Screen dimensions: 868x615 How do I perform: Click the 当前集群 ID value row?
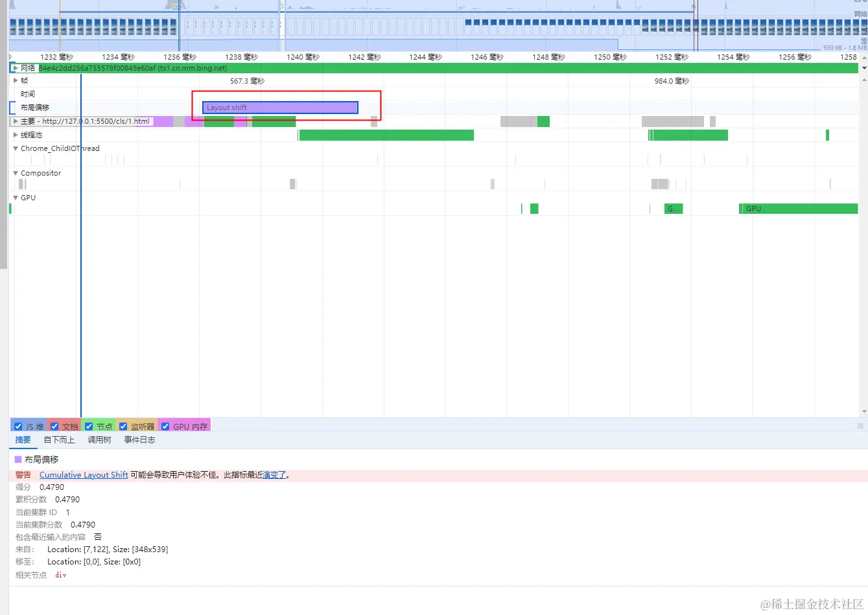point(43,513)
